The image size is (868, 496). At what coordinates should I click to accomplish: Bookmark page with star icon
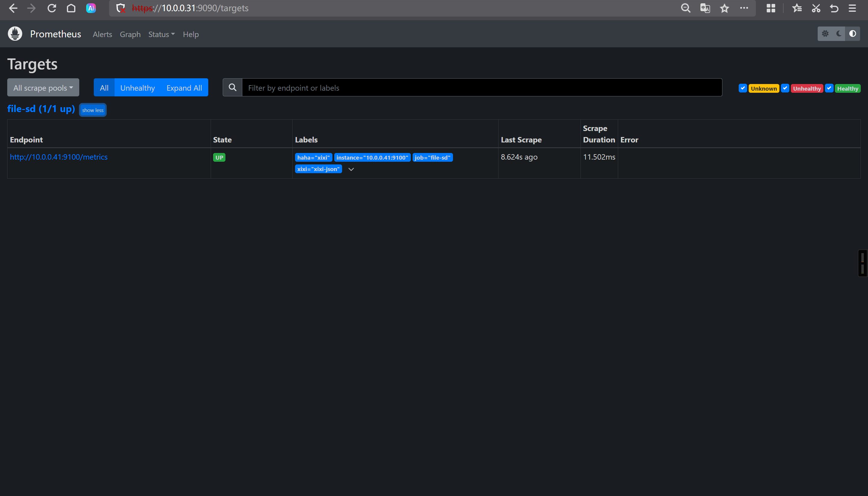pos(725,8)
